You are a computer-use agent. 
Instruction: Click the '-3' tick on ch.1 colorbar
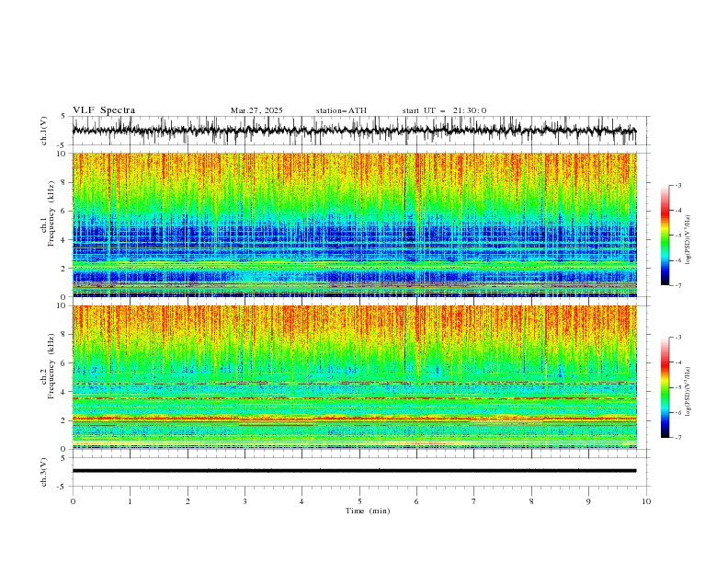[677, 185]
